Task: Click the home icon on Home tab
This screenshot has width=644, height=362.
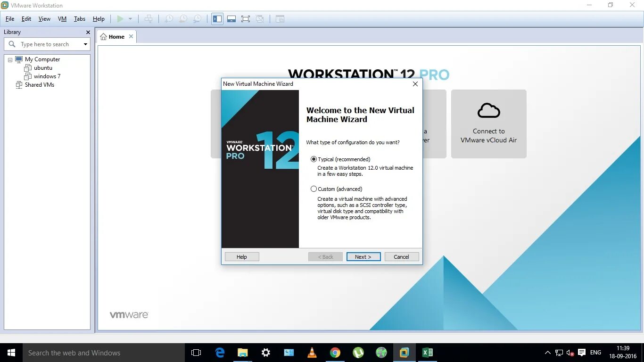Action: (x=104, y=37)
